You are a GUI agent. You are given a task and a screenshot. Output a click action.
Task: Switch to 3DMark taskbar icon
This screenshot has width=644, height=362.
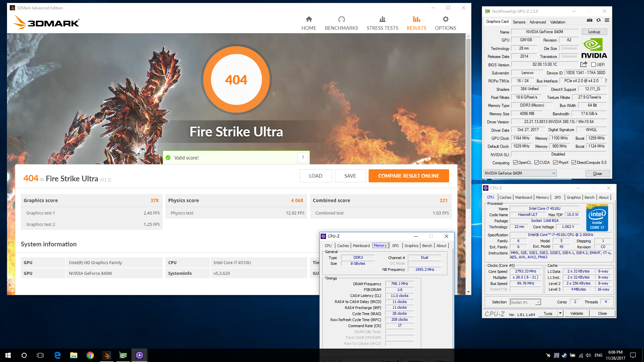[107, 355]
